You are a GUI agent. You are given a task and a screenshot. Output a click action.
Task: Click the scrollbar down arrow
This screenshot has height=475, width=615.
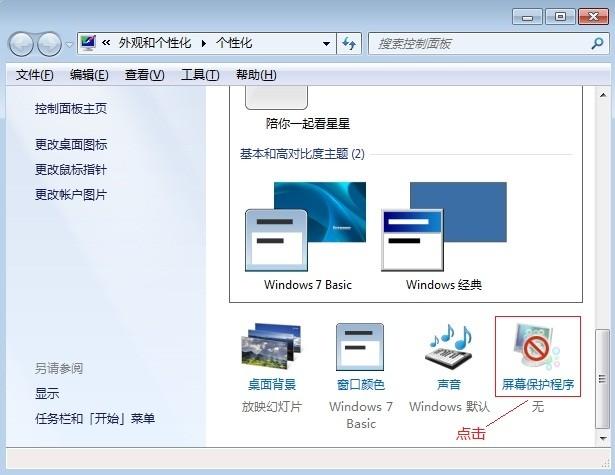603,438
